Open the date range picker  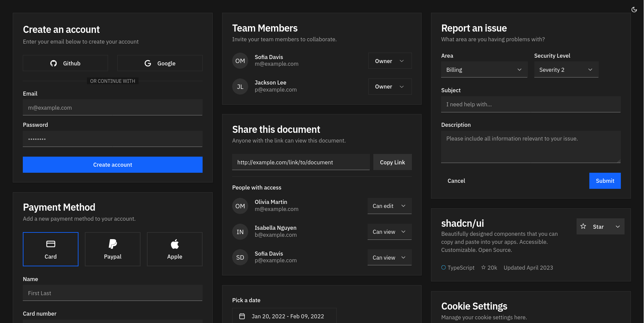tap(284, 316)
